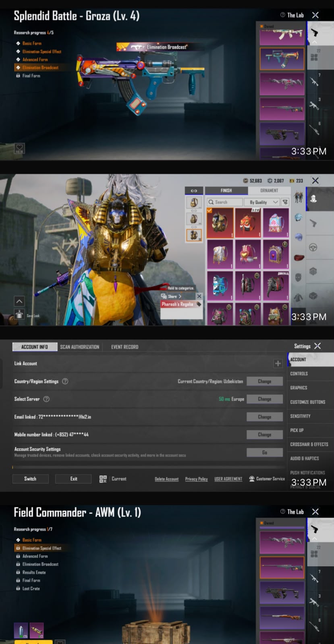Open help icon next to Select Server
The width and height of the screenshot is (334, 644).
point(46,399)
